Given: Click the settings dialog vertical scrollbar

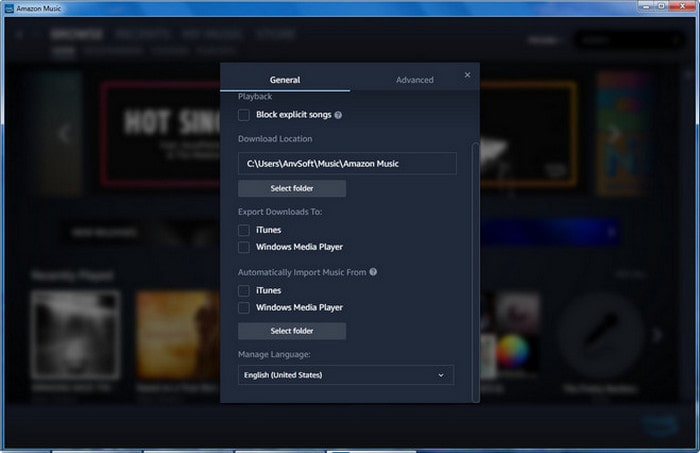Looking at the screenshot, I should coord(475,272).
